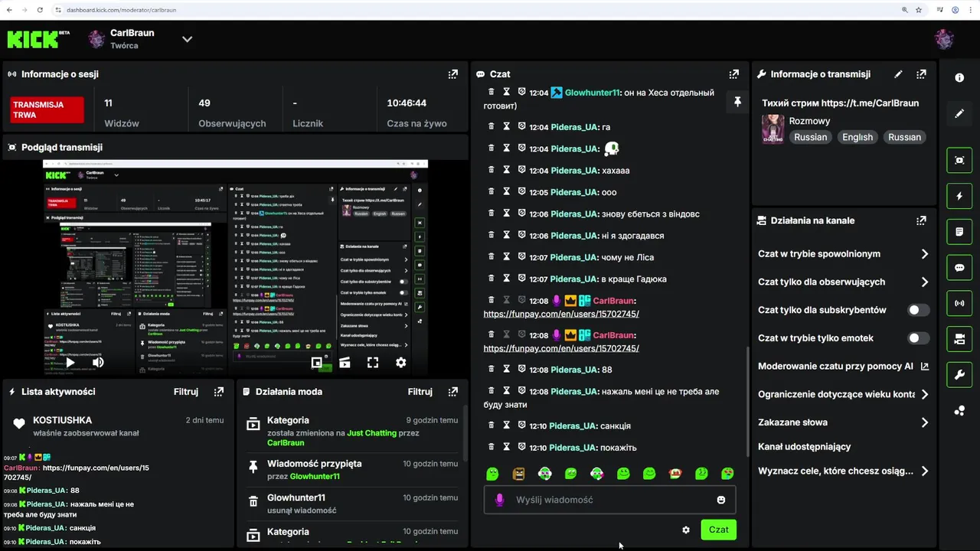Ban the user of message 'хахааа'
This screenshot has width=980, height=551.
point(522,170)
